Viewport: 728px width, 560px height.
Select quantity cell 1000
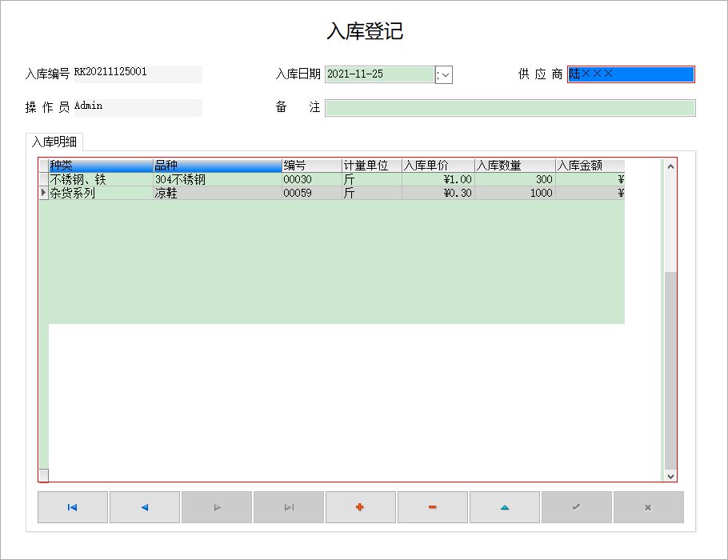pyautogui.click(x=515, y=193)
